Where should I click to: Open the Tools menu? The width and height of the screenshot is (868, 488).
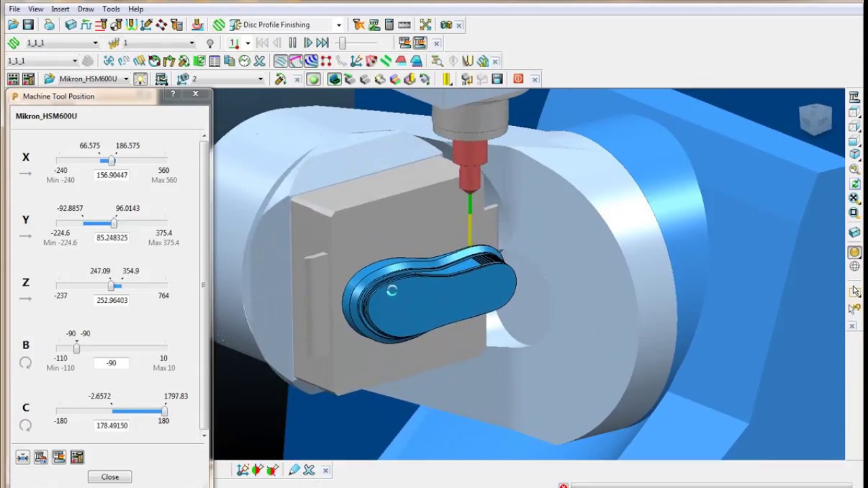click(111, 9)
